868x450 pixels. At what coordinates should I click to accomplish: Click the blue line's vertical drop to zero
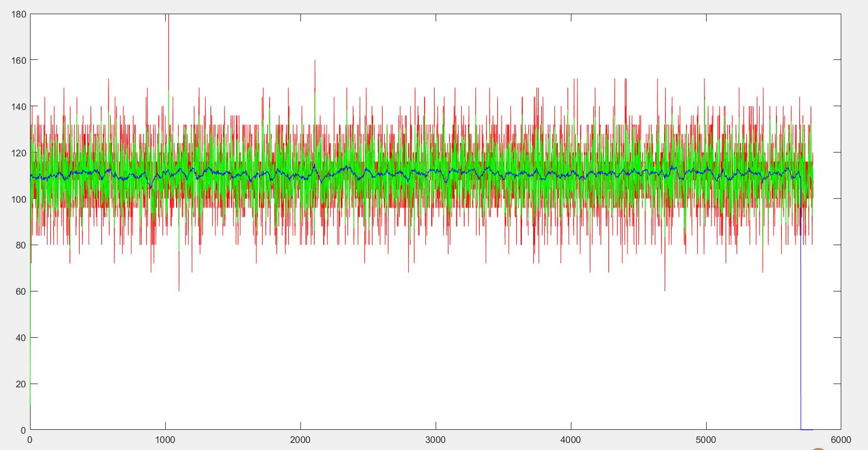tap(800, 332)
